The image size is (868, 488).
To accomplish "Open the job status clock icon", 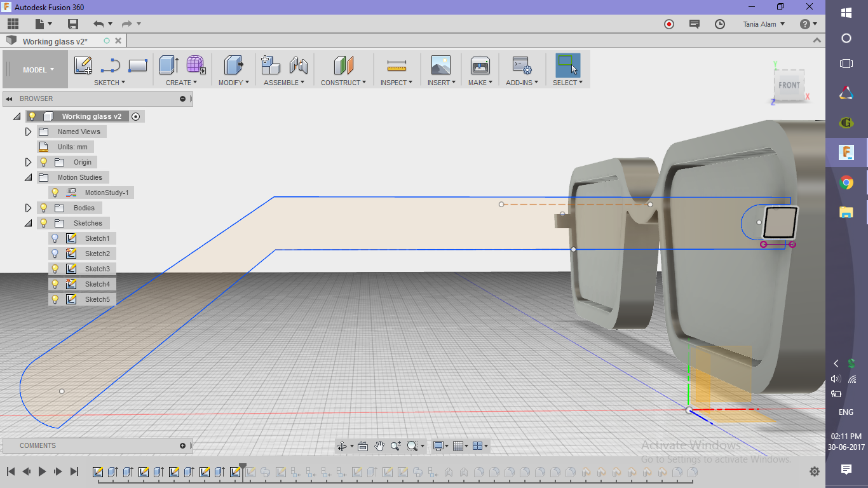I will coord(720,24).
